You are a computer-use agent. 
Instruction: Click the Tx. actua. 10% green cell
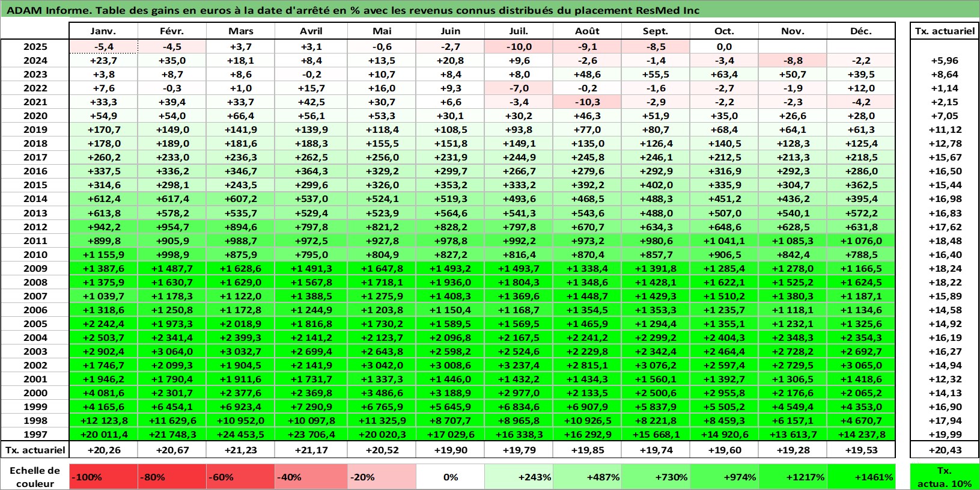(x=945, y=476)
